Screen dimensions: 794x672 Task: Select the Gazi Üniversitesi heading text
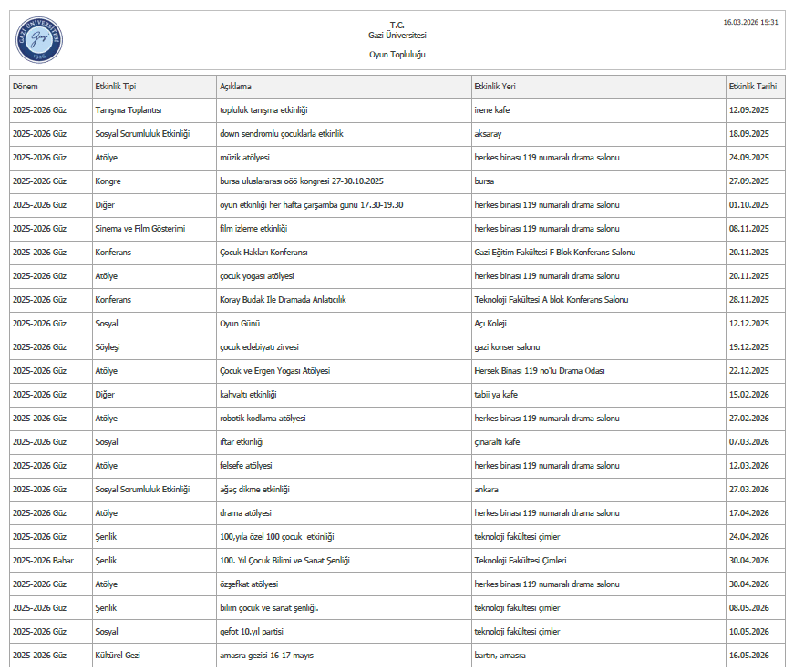point(397,36)
